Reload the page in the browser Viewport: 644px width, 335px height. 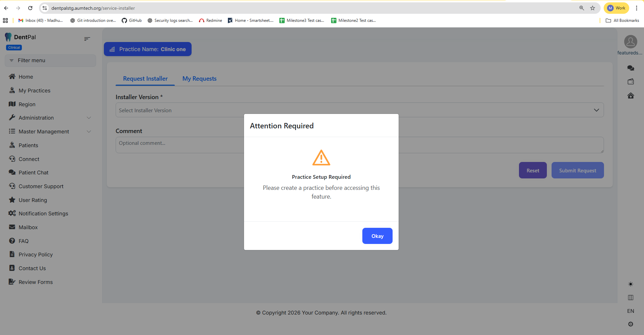(30, 8)
